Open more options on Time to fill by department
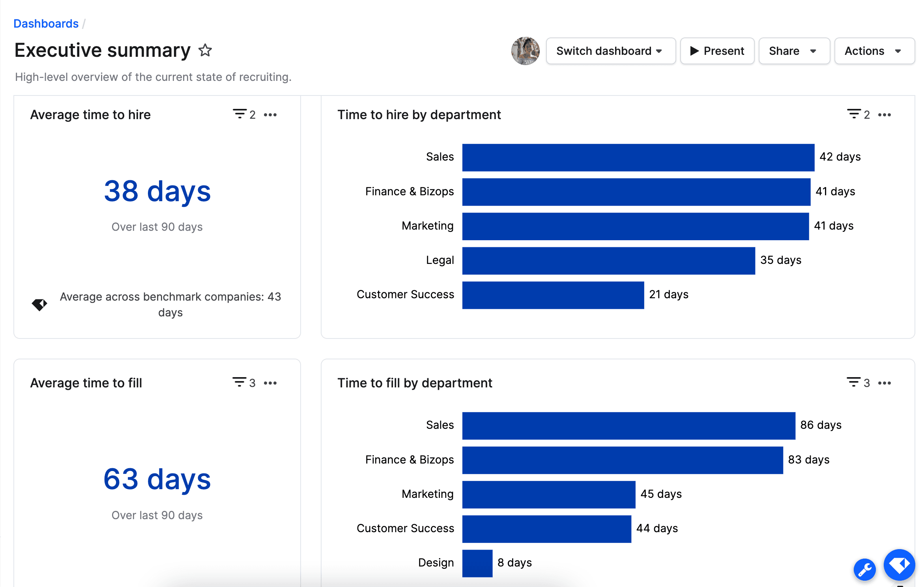 click(884, 383)
